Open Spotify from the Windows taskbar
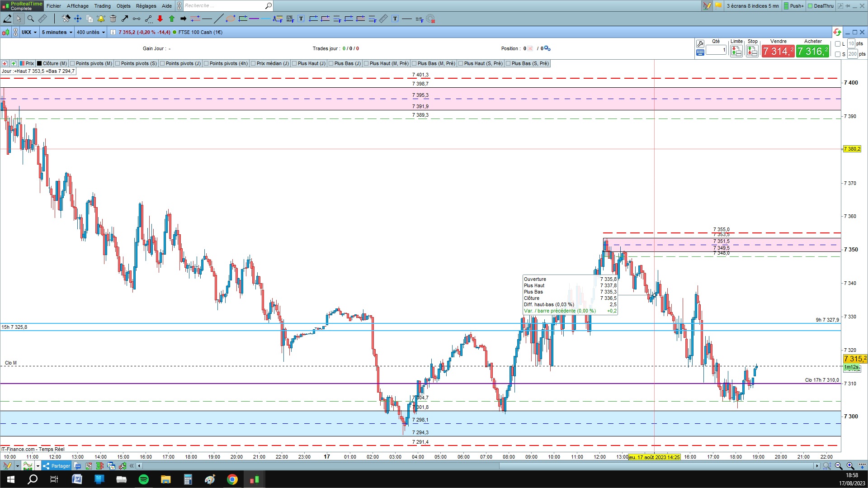Screen dimensions: 868x488 (x=144, y=479)
